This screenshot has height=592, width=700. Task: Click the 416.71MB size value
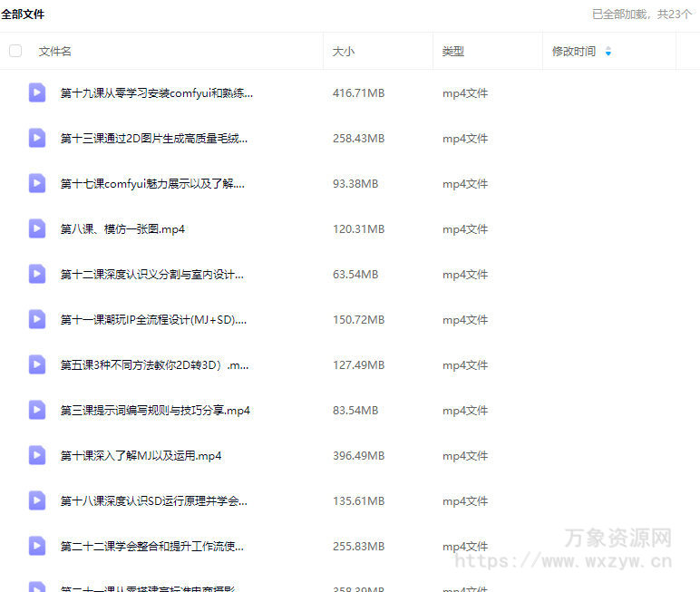[359, 93]
